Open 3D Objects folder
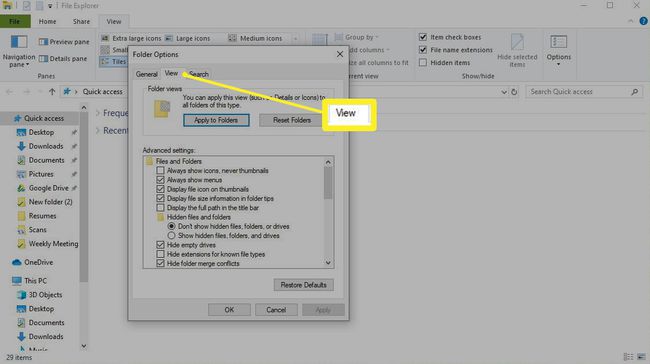This screenshot has width=650, height=364. (x=45, y=295)
